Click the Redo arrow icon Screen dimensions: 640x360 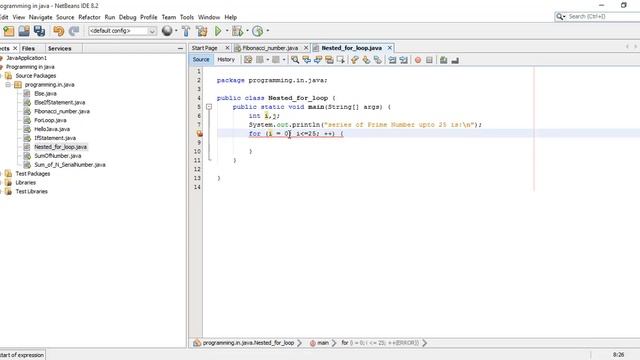coord(74,31)
